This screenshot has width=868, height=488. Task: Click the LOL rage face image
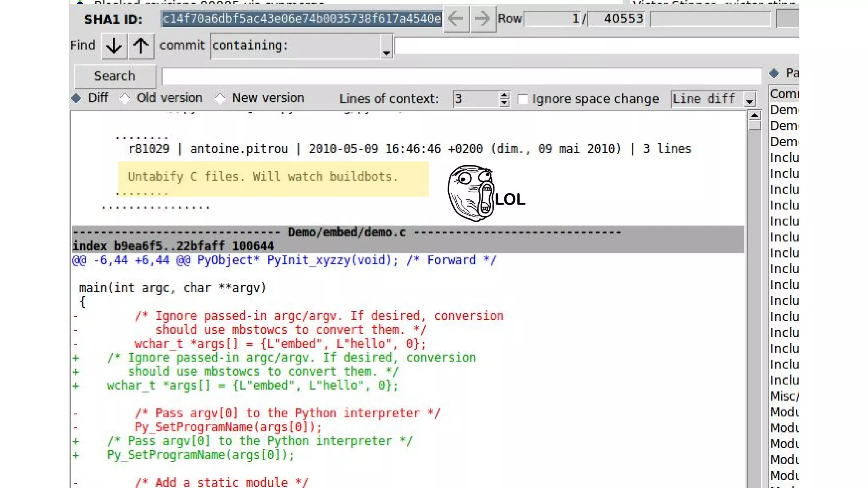tap(486, 194)
